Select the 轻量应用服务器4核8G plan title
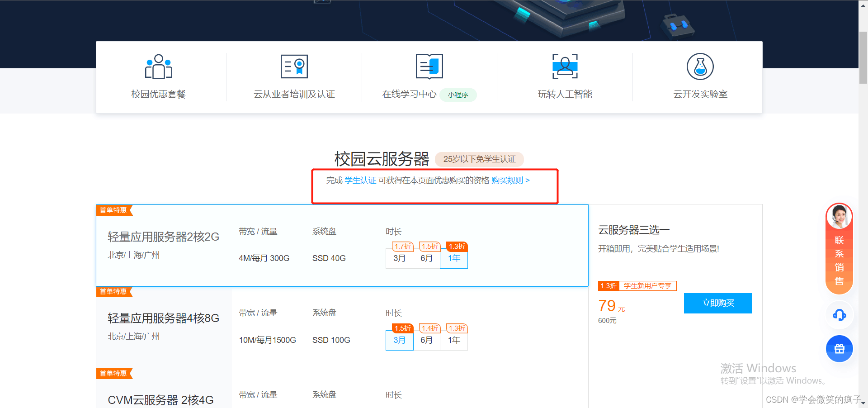 pos(163,318)
